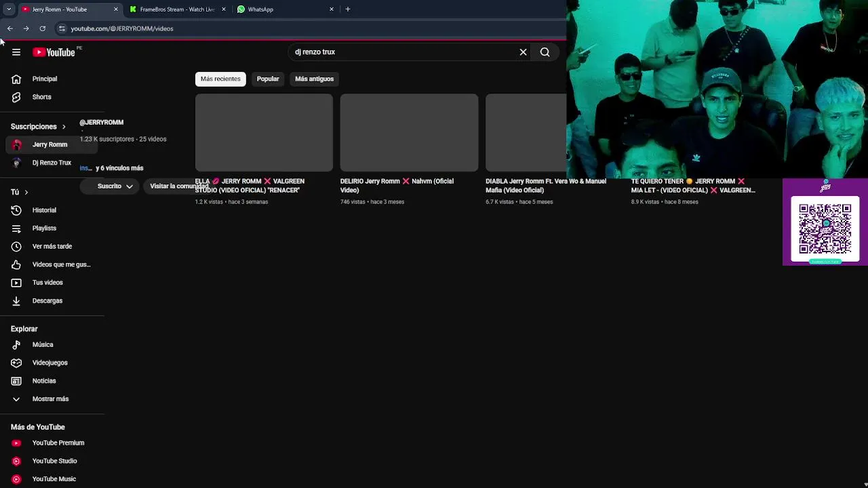Screen dimensions: 868x488
Task: Open Historial clock icon
Action: point(16,210)
